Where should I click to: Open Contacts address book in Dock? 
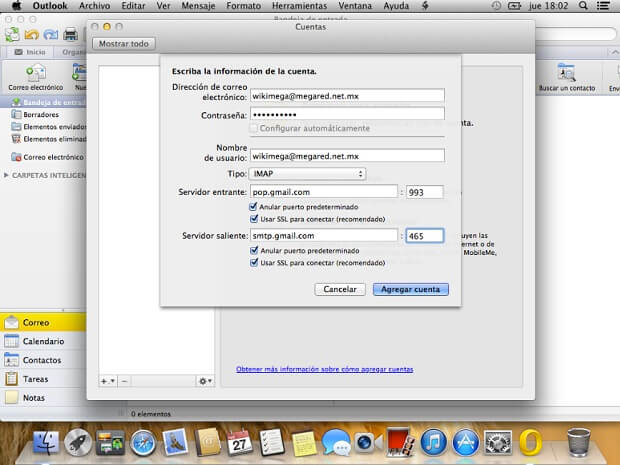[x=208, y=442]
